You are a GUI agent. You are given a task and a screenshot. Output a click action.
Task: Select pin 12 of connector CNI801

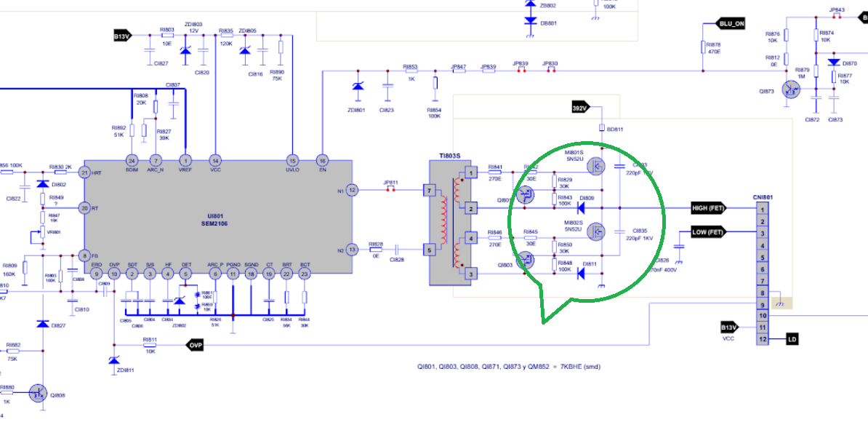click(763, 339)
